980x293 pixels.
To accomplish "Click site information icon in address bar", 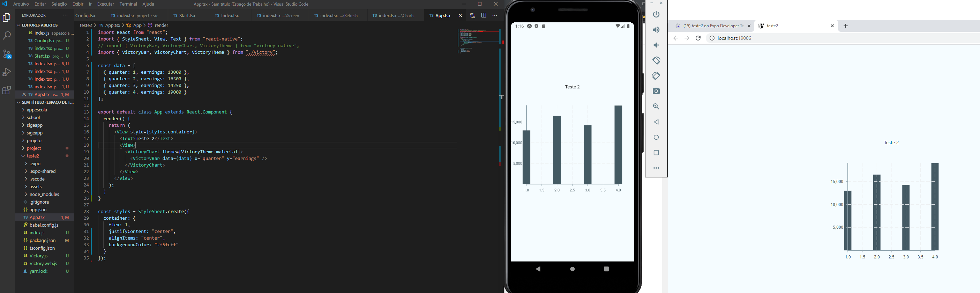I will [x=712, y=38].
